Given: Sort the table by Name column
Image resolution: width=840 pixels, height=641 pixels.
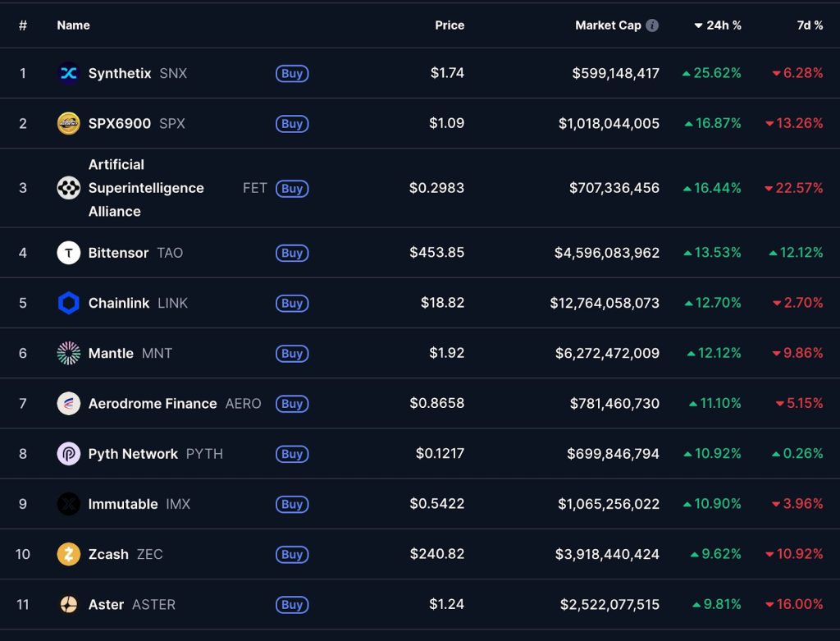Looking at the screenshot, I should [73, 25].
